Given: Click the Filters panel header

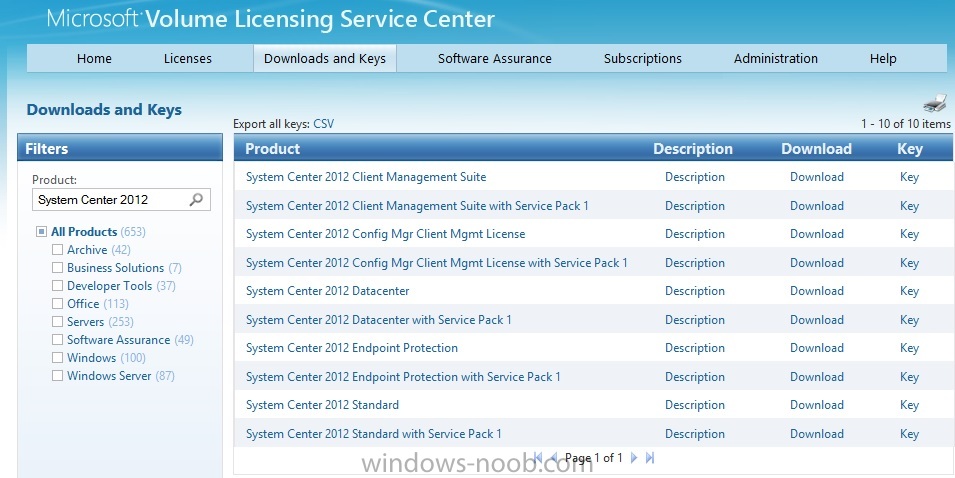Looking at the screenshot, I should pos(120,149).
